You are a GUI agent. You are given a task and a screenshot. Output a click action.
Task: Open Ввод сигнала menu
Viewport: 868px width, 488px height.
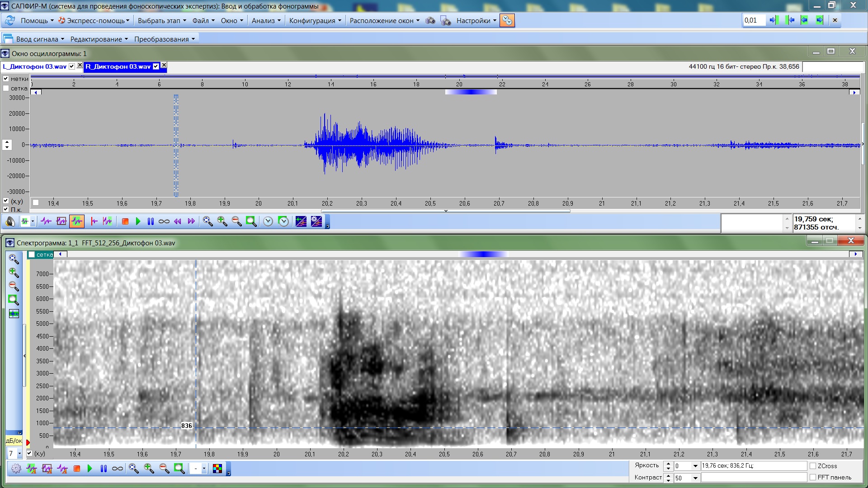(40, 39)
